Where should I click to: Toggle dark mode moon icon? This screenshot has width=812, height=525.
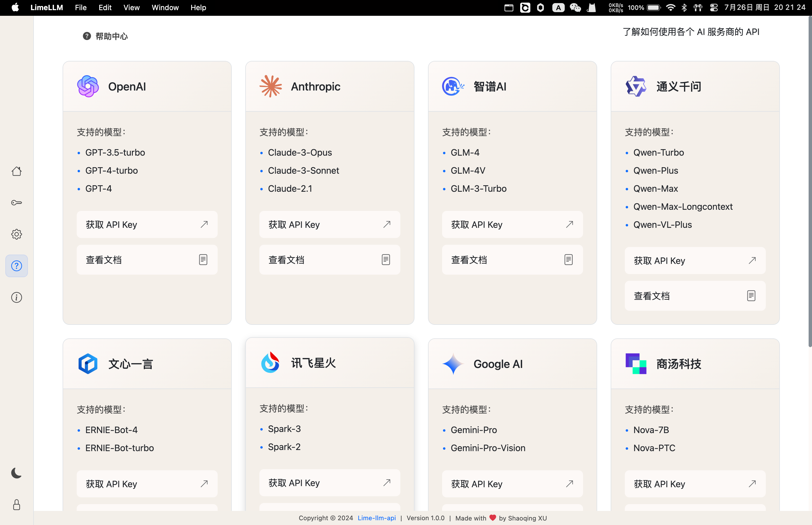(x=16, y=473)
